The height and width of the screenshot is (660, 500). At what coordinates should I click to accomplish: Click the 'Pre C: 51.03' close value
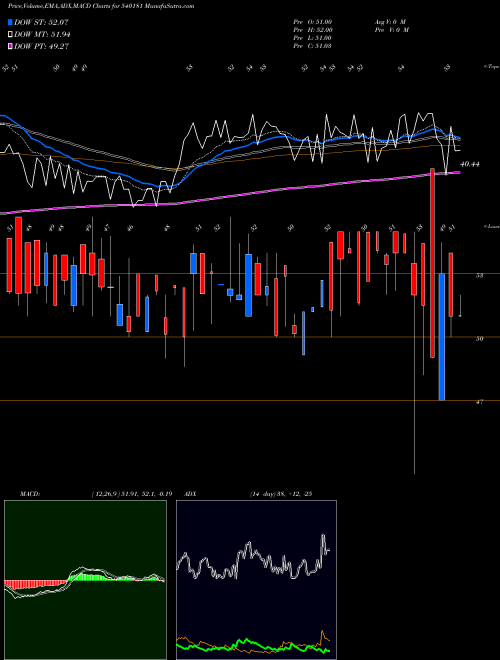pyautogui.click(x=313, y=46)
